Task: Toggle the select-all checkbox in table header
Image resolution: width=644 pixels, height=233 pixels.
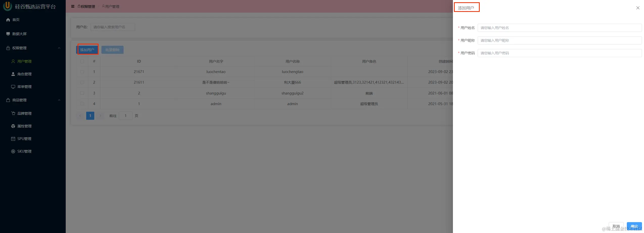Action: click(x=82, y=61)
